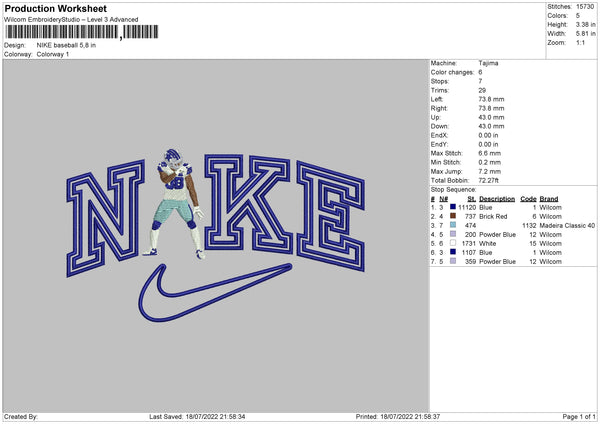The height and width of the screenshot is (424, 600).
Task: Click the Brick Red color swatch
Action: (453, 216)
